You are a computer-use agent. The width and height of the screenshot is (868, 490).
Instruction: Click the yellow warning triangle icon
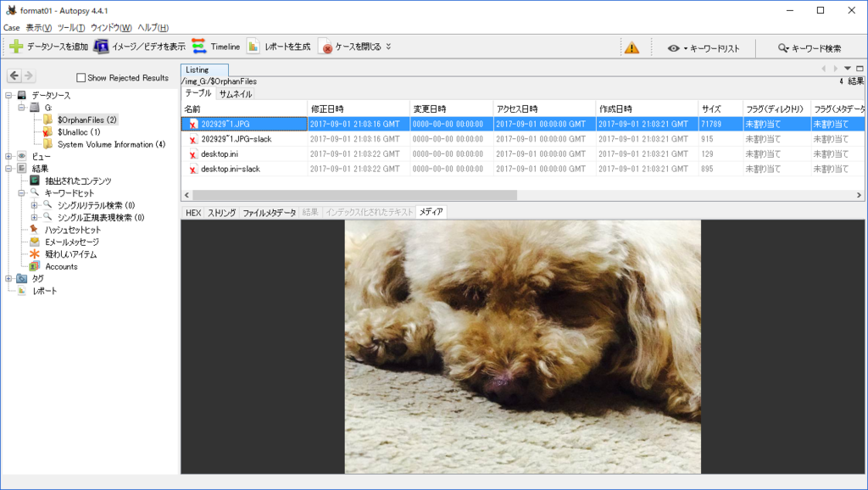[632, 46]
